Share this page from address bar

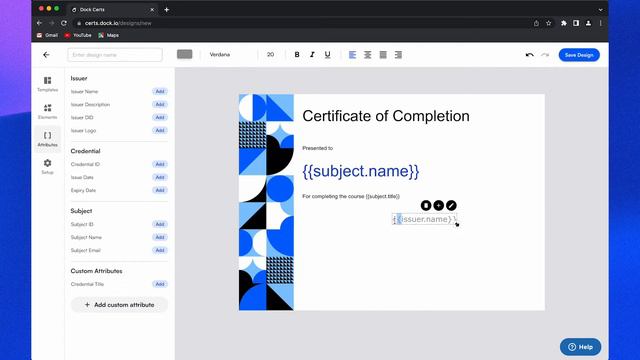(536, 23)
